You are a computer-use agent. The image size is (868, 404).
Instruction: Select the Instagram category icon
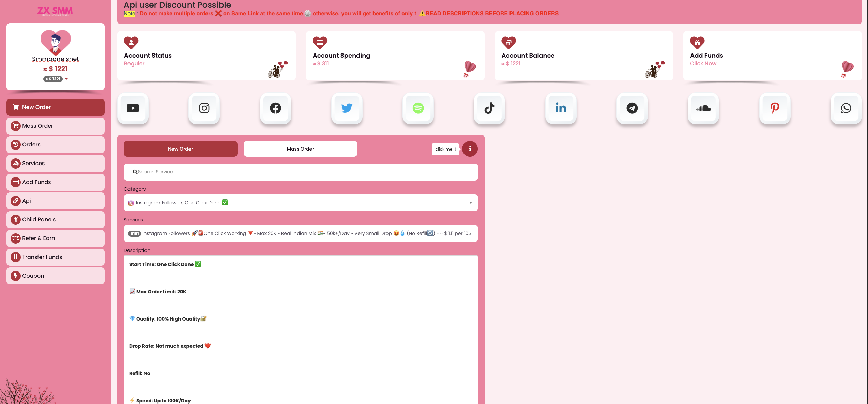pyautogui.click(x=204, y=108)
